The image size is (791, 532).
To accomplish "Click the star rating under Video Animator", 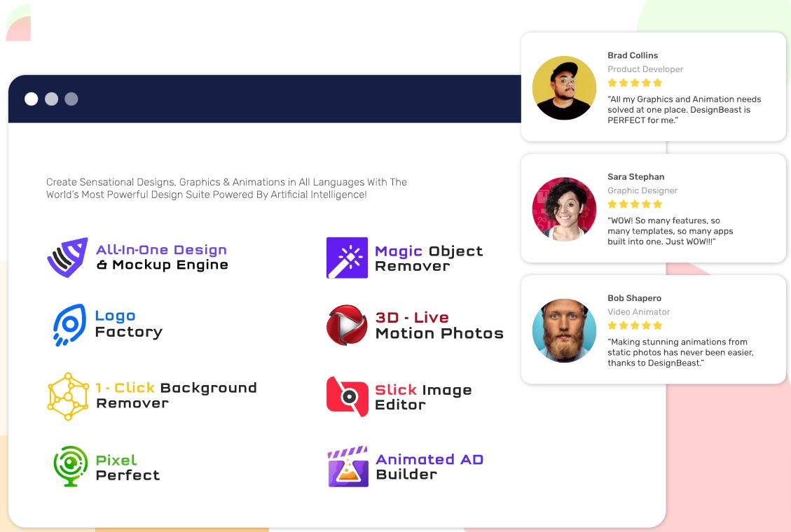I will 635,325.
